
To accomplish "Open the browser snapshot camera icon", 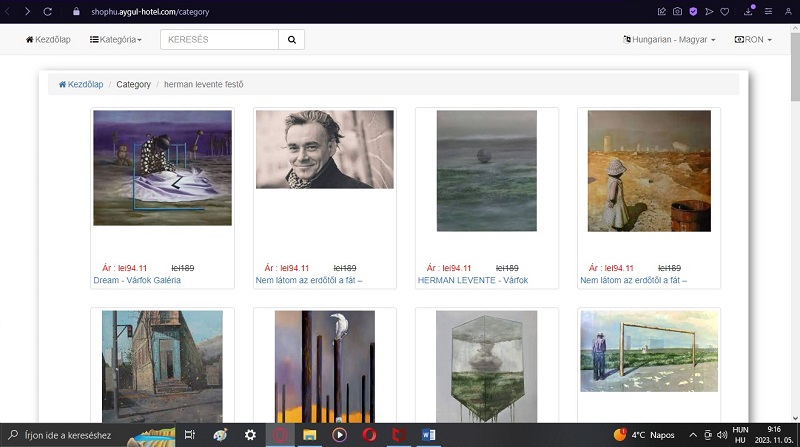I will click(677, 11).
